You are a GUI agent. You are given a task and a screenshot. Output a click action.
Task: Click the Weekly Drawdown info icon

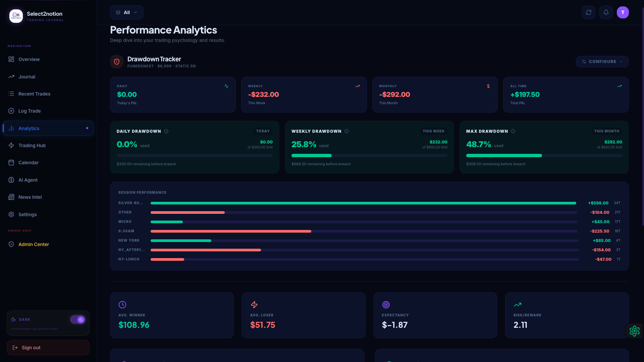point(346,131)
